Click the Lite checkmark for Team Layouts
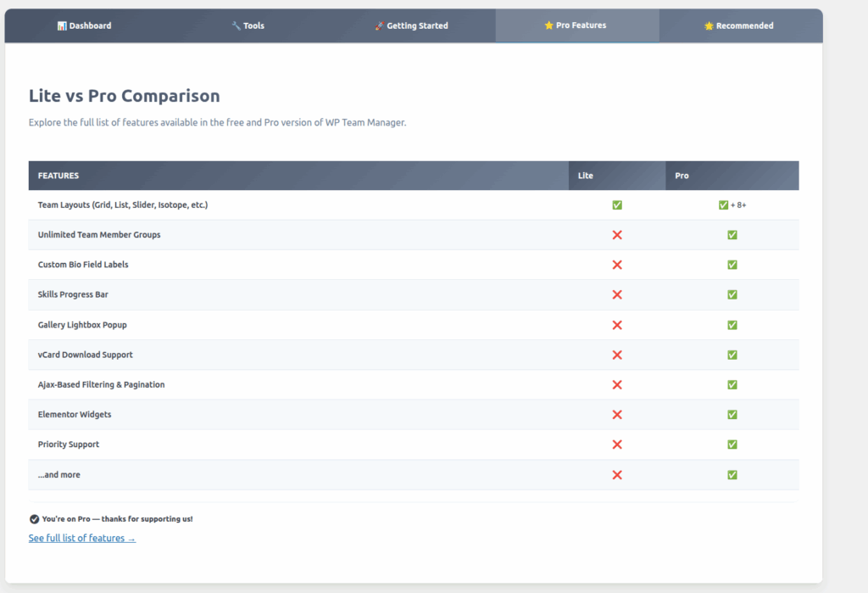This screenshot has width=868, height=593. [x=617, y=205]
